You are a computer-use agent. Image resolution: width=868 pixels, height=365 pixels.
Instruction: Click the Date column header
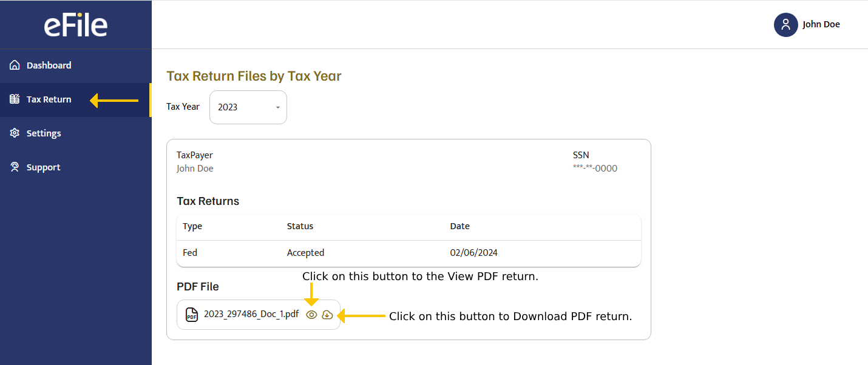[x=459, y=226]
